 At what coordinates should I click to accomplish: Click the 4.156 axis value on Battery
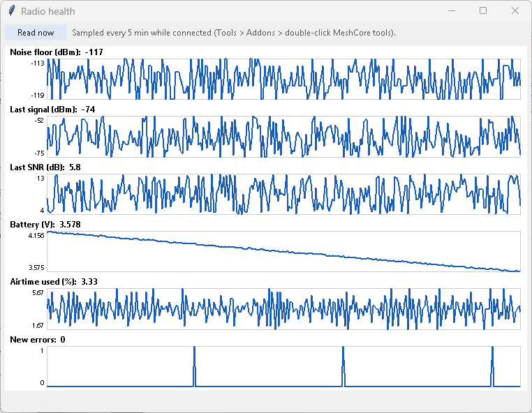pos(36,235)
